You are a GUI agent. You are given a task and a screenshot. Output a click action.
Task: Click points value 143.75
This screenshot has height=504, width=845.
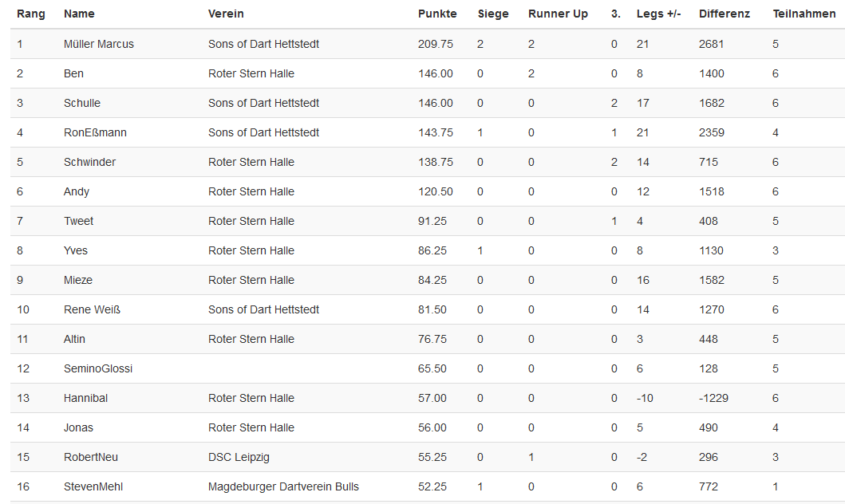coord(436,133)
